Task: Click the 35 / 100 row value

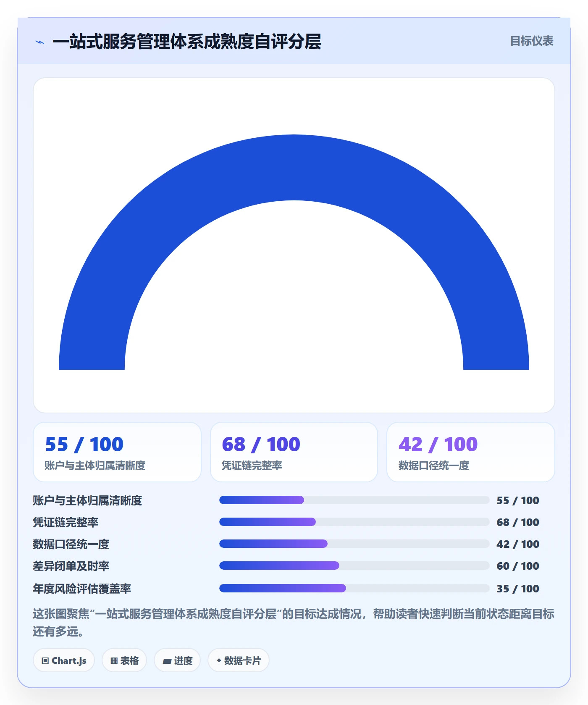Action: [518, 589]
